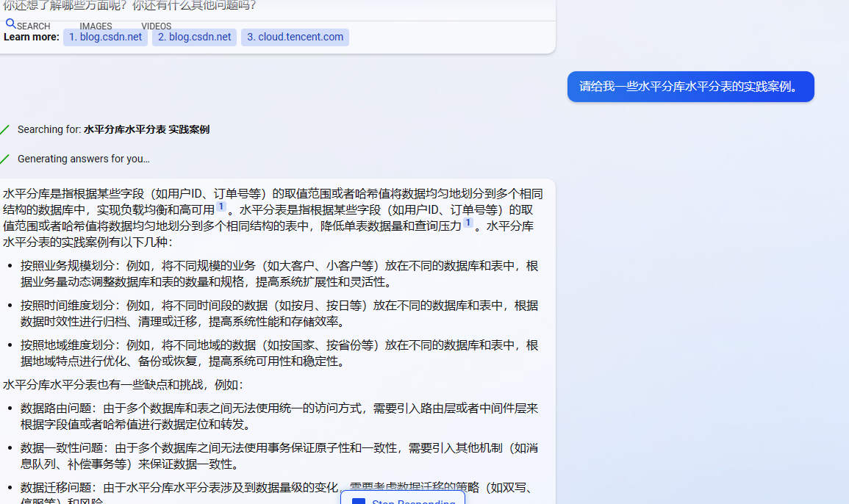Click the 按照业务规模划分 bullet item

[279, 273]
